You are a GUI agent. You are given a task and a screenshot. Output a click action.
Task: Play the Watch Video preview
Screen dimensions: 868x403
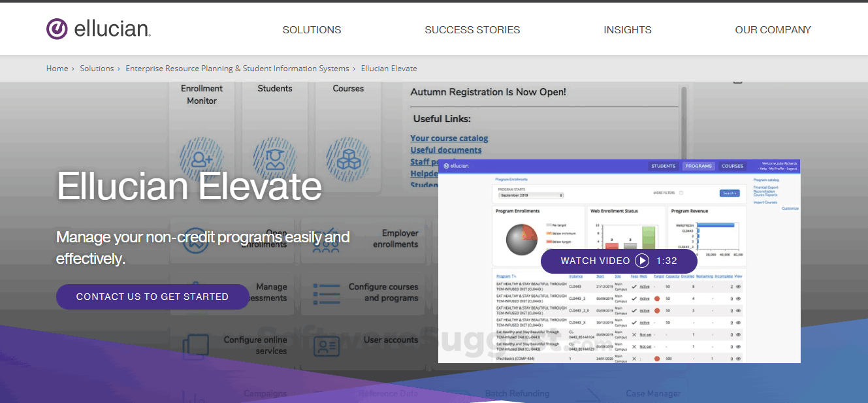[619, 261]
